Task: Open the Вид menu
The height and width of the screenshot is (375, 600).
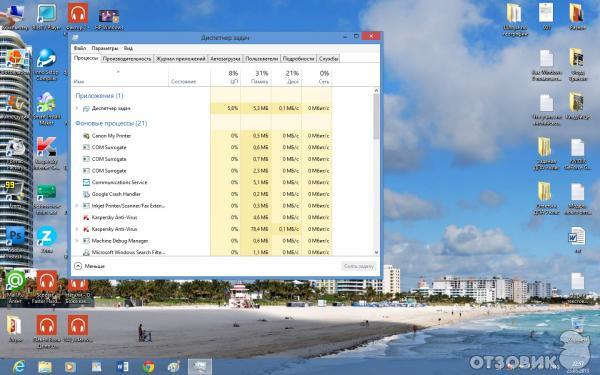Action: [x=128, y=48]
